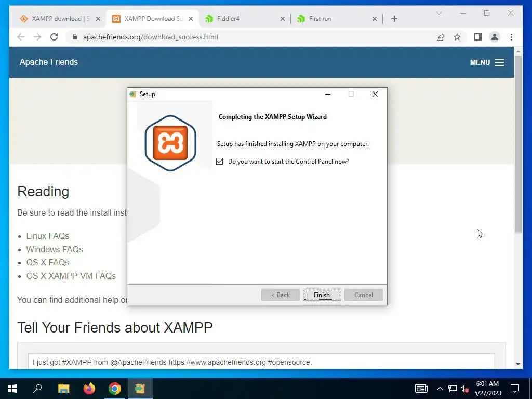Screen dimensions: 532x399
Task: Show hidden system tray icons
Action: pyautogui.click(x=440, y=389)
